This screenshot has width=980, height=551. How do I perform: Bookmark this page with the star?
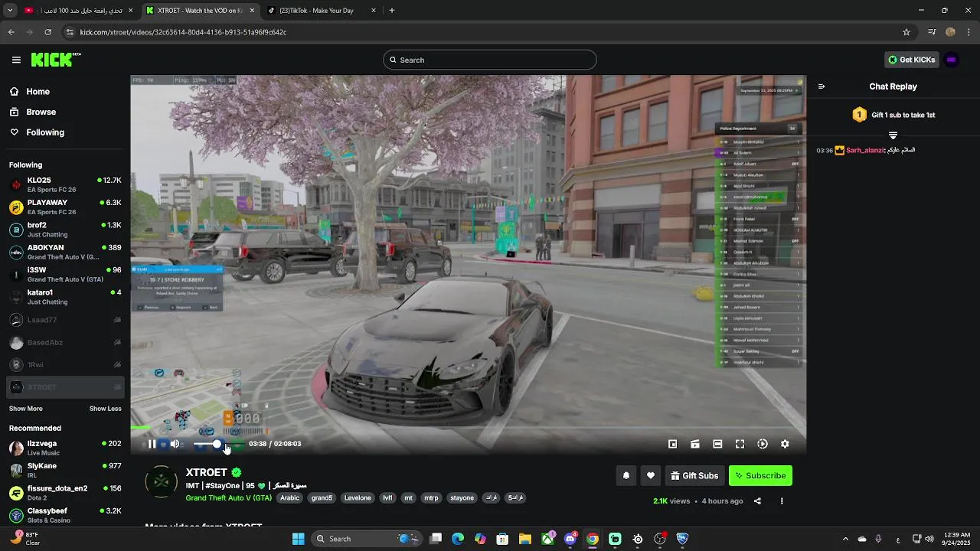[x=906, y=32]
